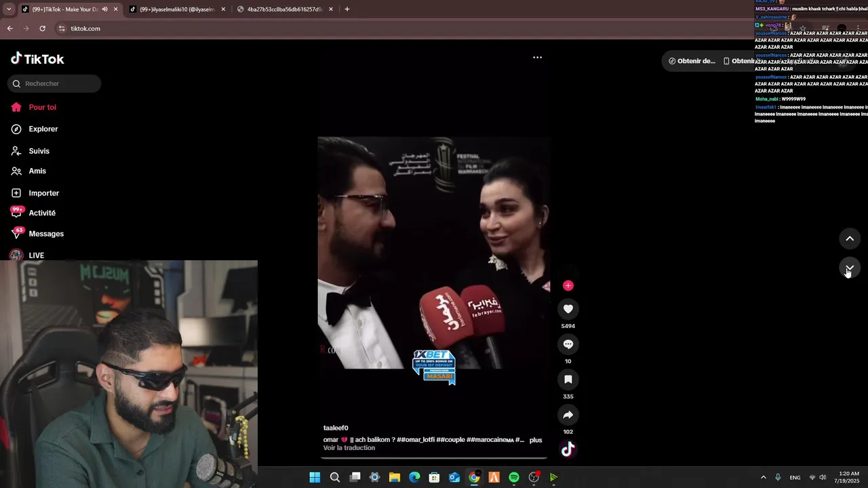Click the video progress bar
868x488 pixels.
pyautogui.click(x=434, y=458)
